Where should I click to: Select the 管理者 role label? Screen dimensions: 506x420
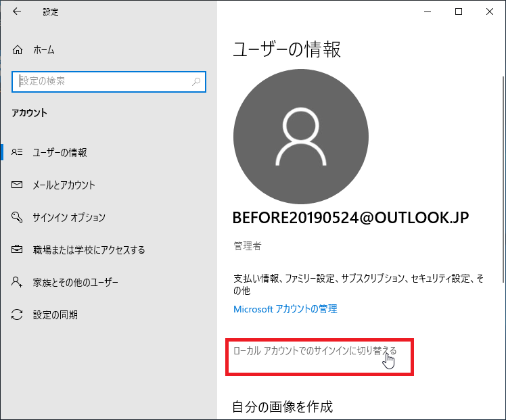[247, 246]
